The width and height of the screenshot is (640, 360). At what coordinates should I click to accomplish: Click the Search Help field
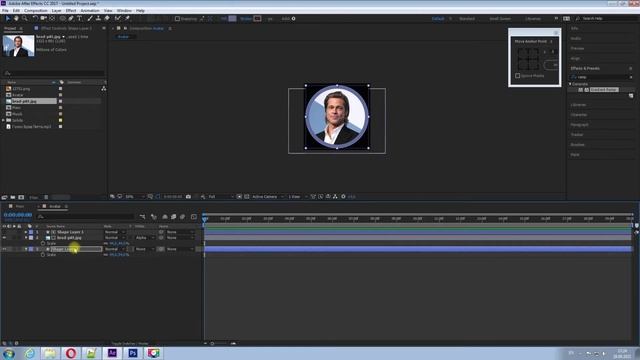pos(607,18)
